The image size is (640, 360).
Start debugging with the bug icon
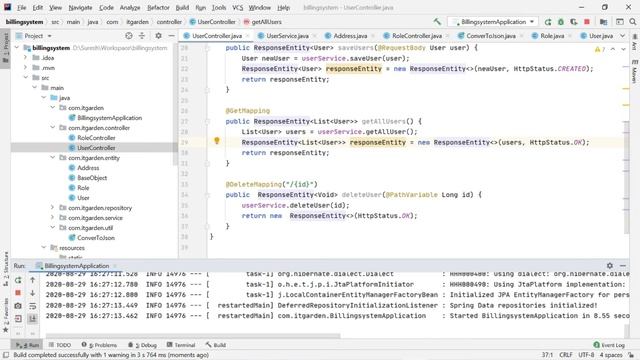tap(561, 22)
